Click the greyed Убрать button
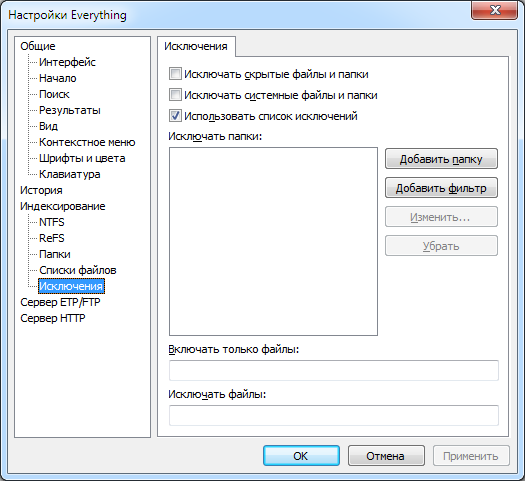This screenshot has width=525, height=481. point(441,246)
